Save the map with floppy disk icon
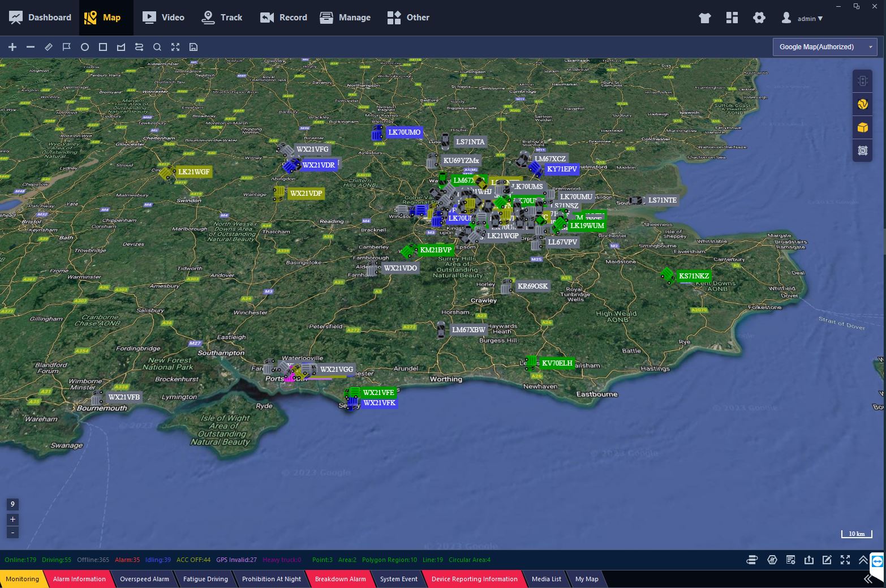The height and width of the screenshot is (588, 886). (x=193, y=47)
